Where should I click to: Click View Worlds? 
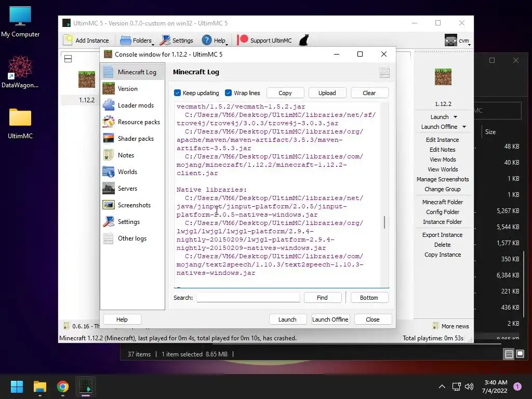coord(443,169)
